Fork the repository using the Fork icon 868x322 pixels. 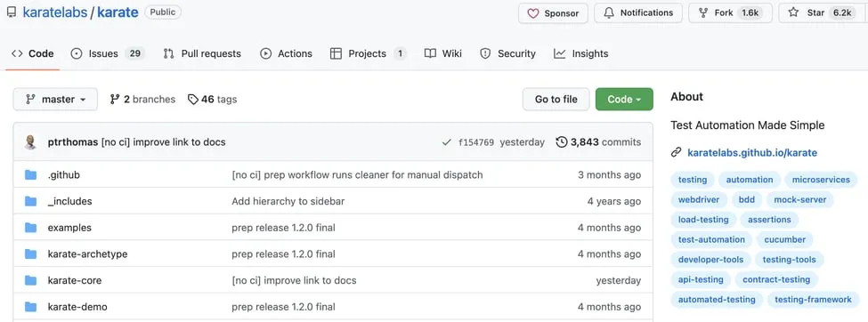click(x=703, y=12)
